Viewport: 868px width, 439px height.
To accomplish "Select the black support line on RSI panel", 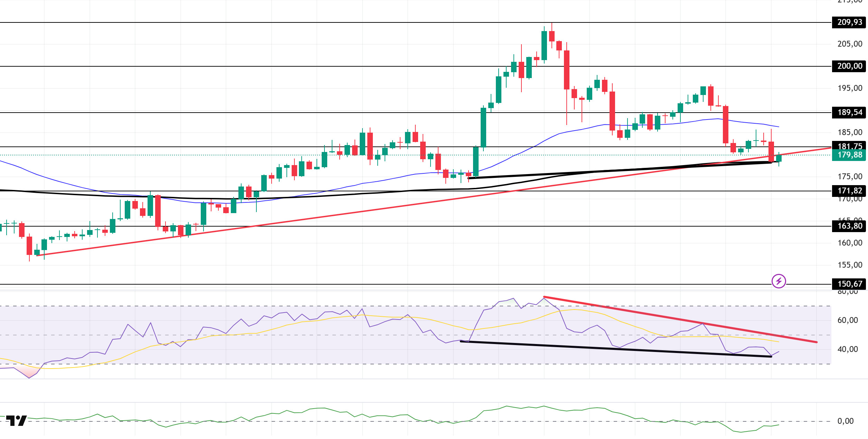I will click(x=616, y=349).
